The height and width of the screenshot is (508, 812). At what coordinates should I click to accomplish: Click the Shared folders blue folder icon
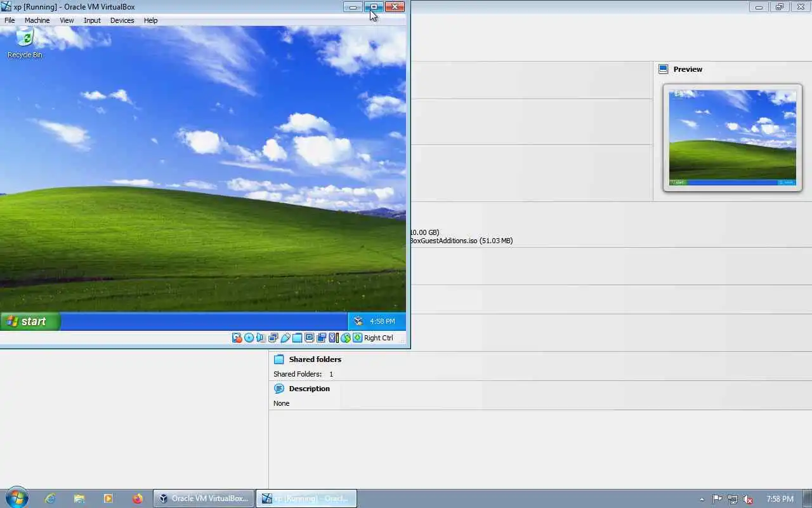tap(279, 359)
